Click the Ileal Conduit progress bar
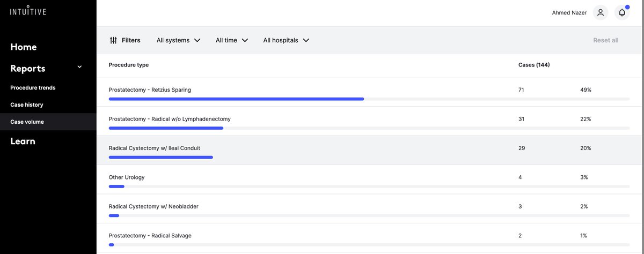The height and width of the screenshot is (254, 644). 161,157
